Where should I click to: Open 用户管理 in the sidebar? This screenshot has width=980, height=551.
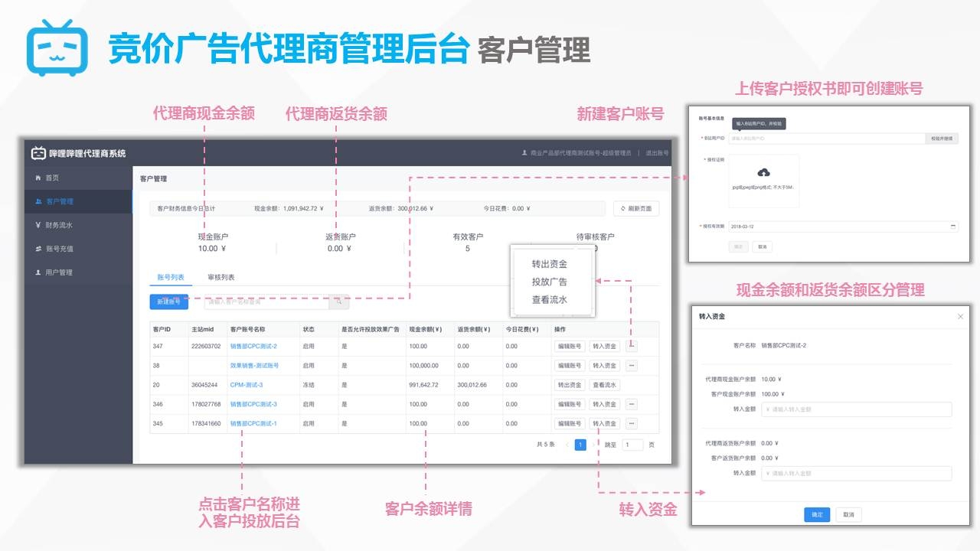58,272
